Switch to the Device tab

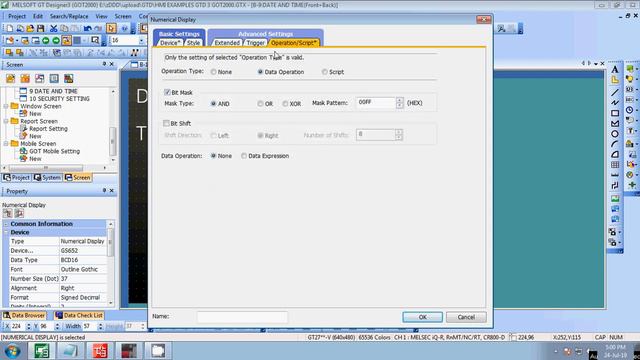click(x=169, y=43)
